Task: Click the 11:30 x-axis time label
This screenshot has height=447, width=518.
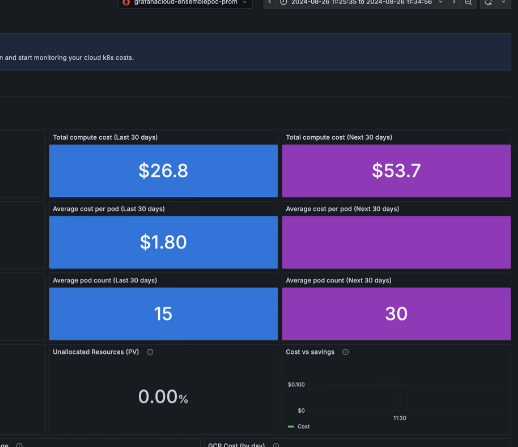Action: (400, 418)
